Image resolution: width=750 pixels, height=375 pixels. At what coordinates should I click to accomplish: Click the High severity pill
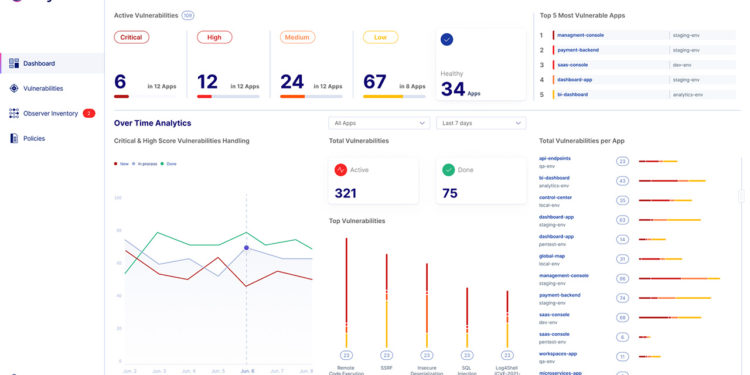click(214, 37)
